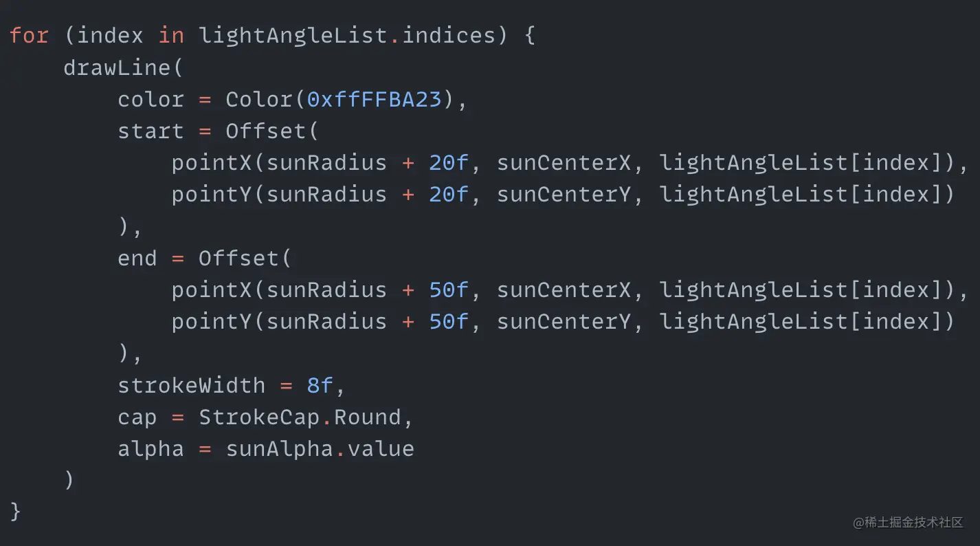This screenshot has height=546, width=980.
Task: Click the 'color' parameter name
Action: coord(151,100)
